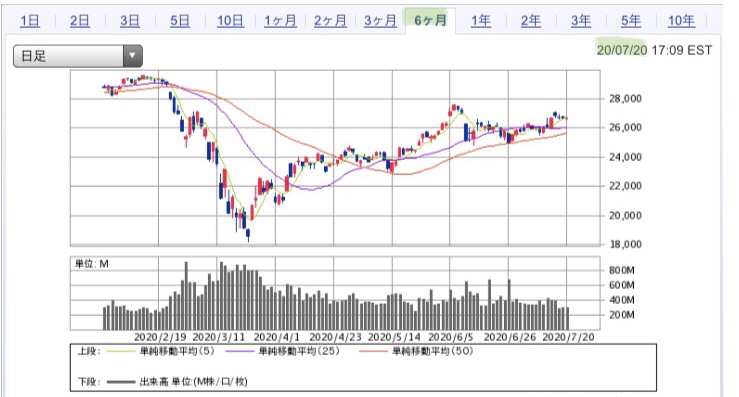Open the 10日 range tab
This screenshot has width=739, height=397.
pos(230,21)
